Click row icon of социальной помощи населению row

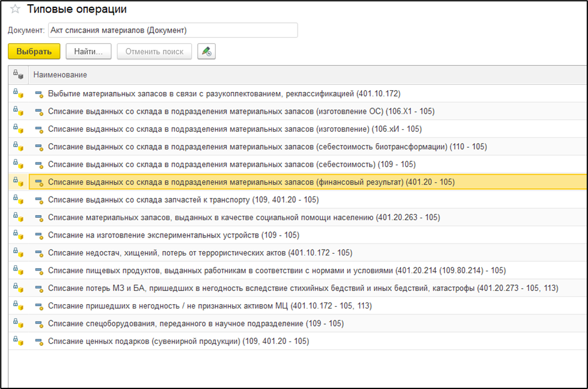[39, 218]
